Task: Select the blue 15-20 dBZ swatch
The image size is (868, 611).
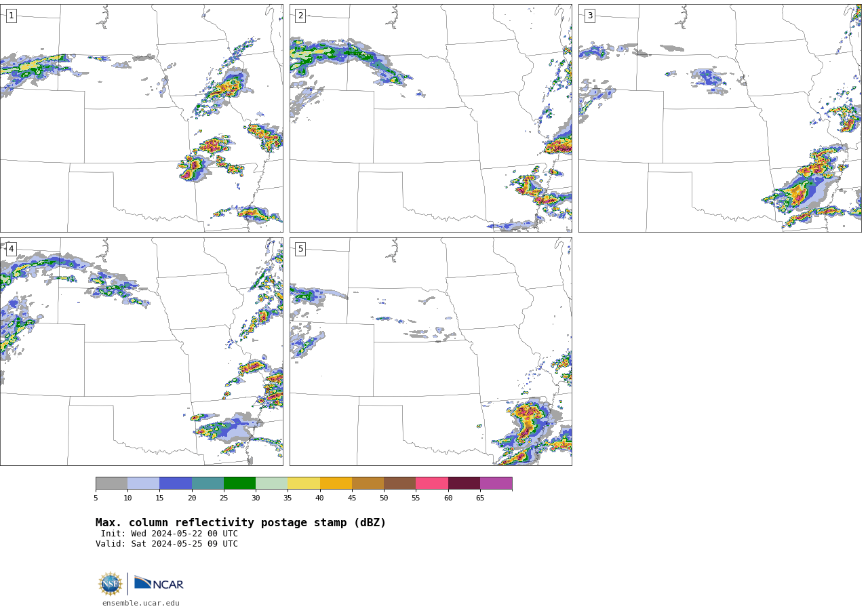Action: coord(176,484)
